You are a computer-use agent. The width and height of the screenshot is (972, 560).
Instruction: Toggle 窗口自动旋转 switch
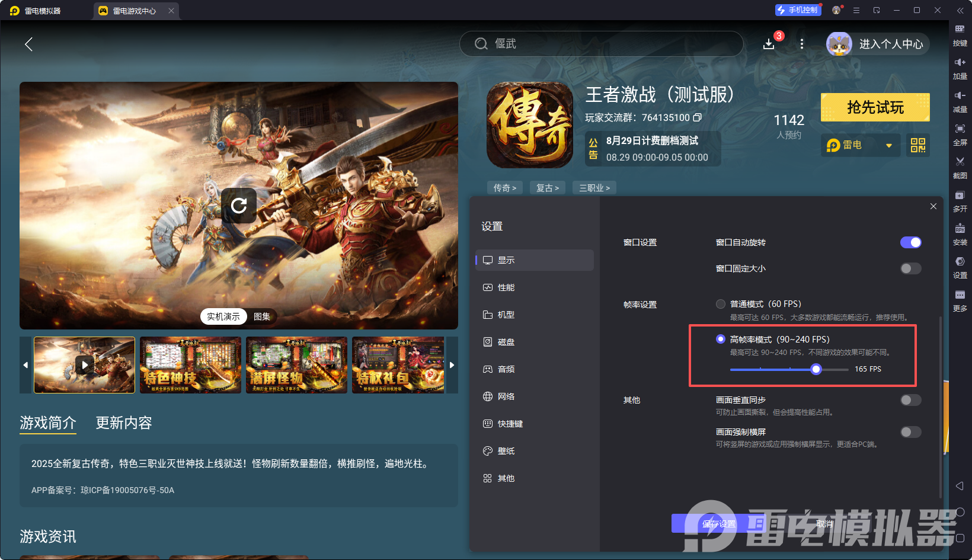click(911, 242)
